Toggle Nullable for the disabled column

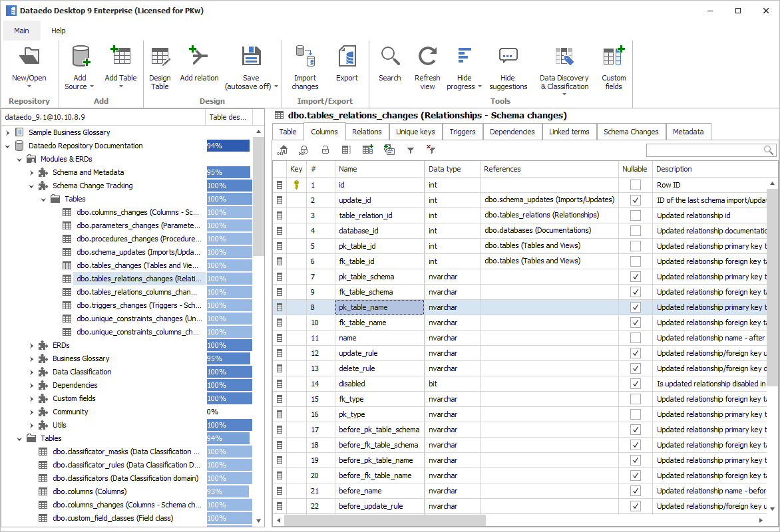click(635, 384)
